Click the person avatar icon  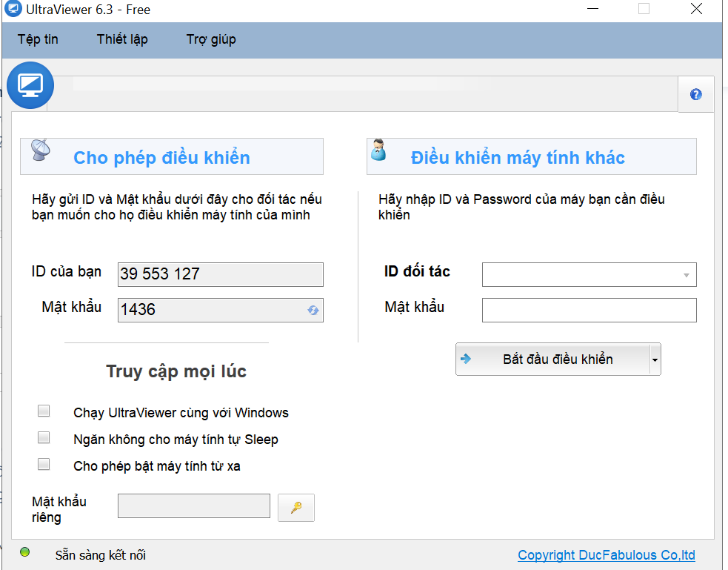click(x=379, y=150)
